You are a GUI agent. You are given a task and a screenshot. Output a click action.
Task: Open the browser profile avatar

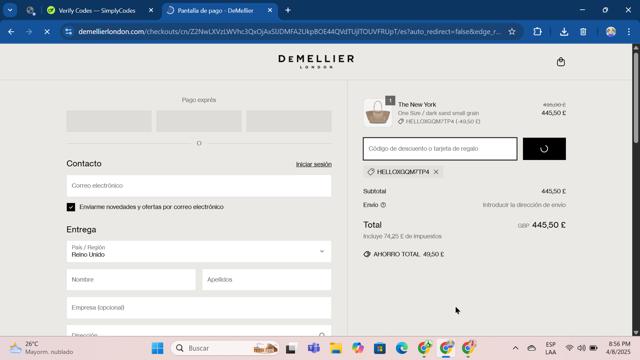pyautogui.click(x=611, y=31)
